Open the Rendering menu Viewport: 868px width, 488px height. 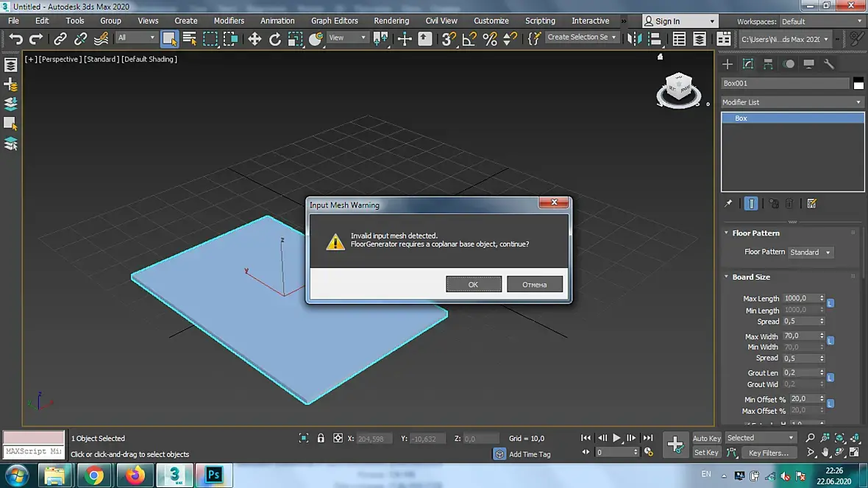pyautogui.click(x=391, y=21)
